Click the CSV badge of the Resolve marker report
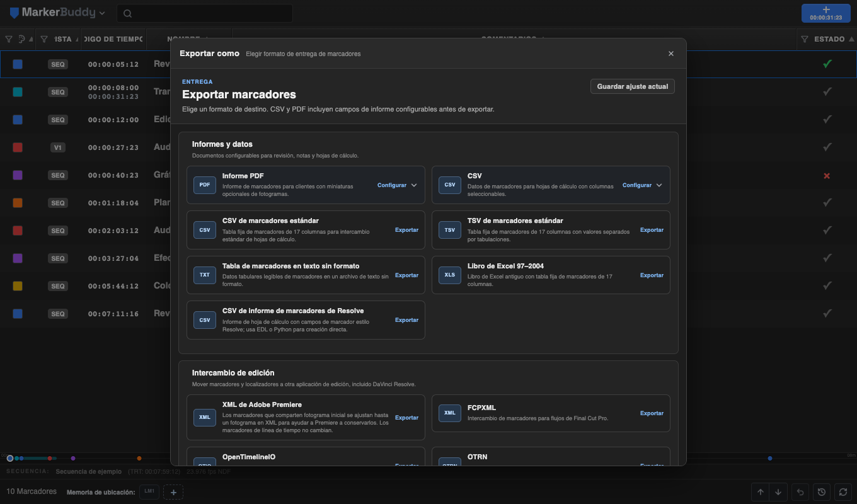The height and width of the screenshot is (504, 857). pyautogui.click(x=205, y=320)
